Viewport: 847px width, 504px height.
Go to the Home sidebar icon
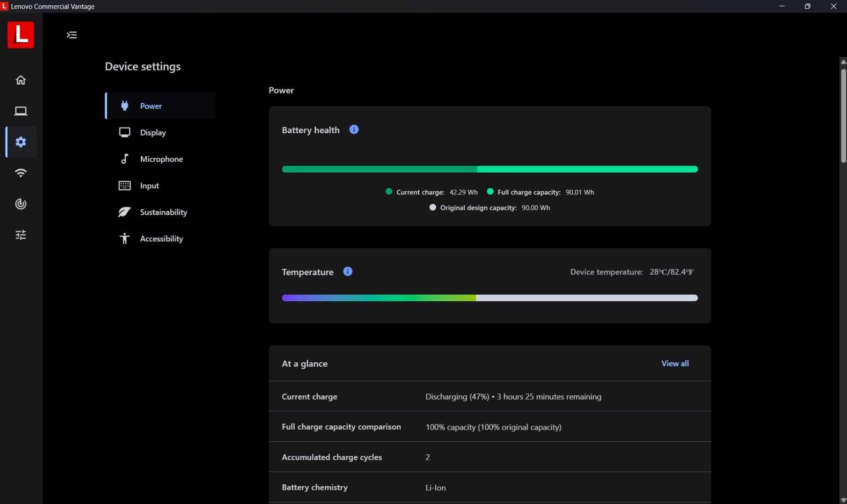21,80
